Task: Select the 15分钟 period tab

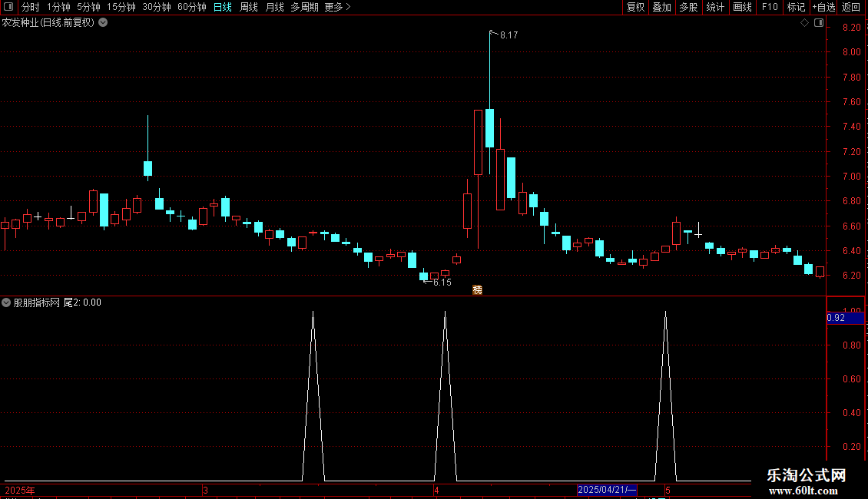Action: [121, 7]
